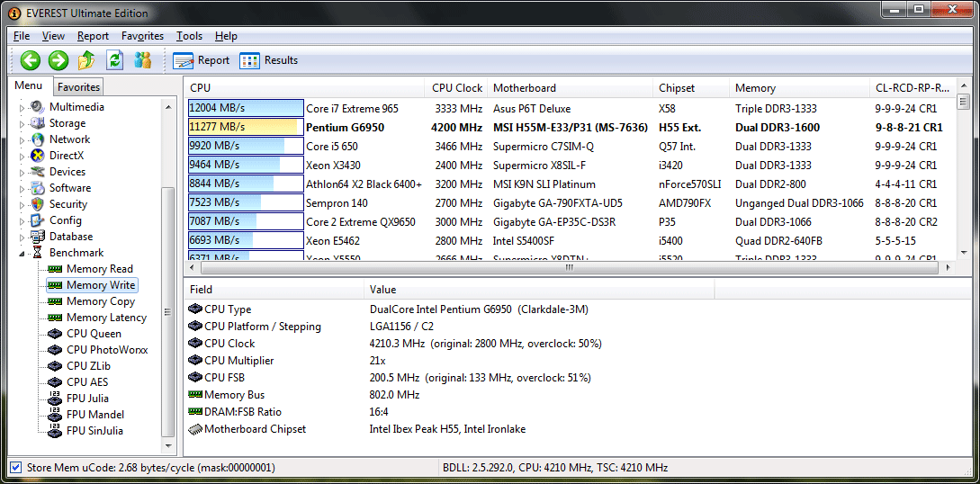
Task: Select the Benchmark hourglass icon
Action: pyautogui.click(x=38, y=253)
